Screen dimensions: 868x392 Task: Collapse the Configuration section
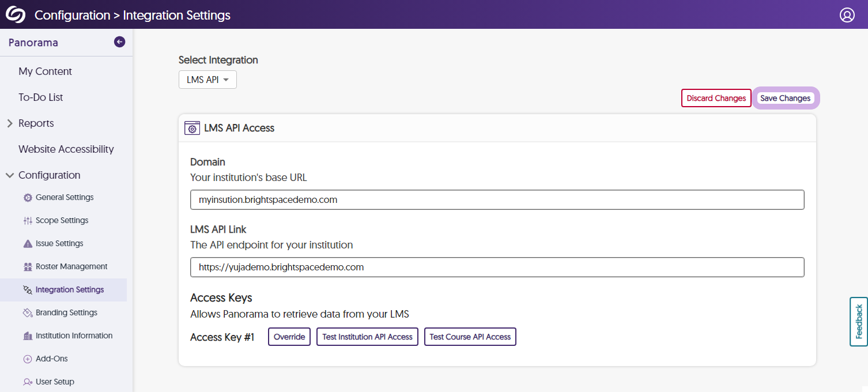pyautogui.click(x=10, y=175)
